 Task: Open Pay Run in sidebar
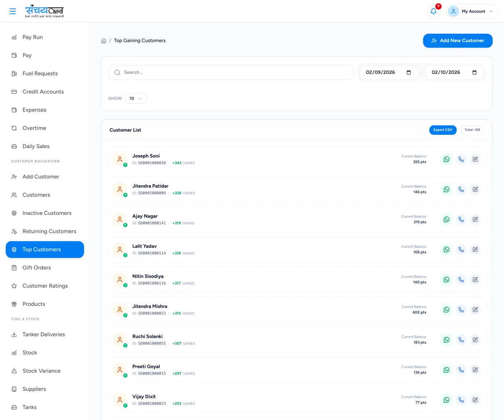pyautogui.click(x=45, y=37)
